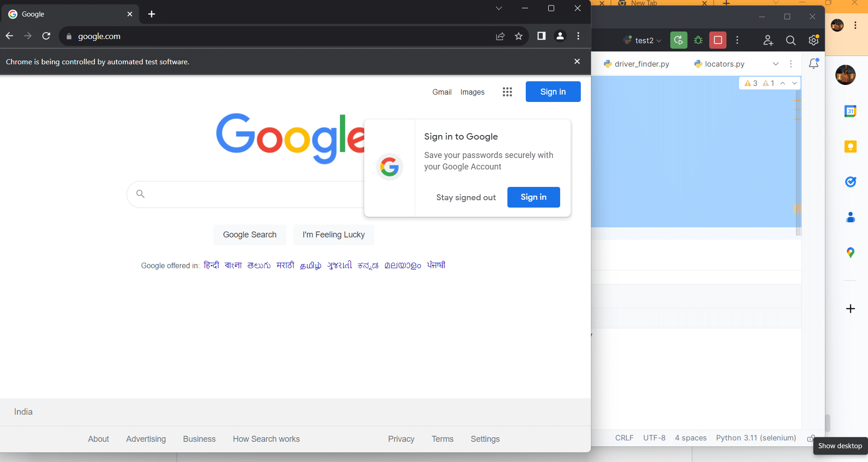Open Code With Me add-user icon
868x462 pixels.
[x=768, y=40]
